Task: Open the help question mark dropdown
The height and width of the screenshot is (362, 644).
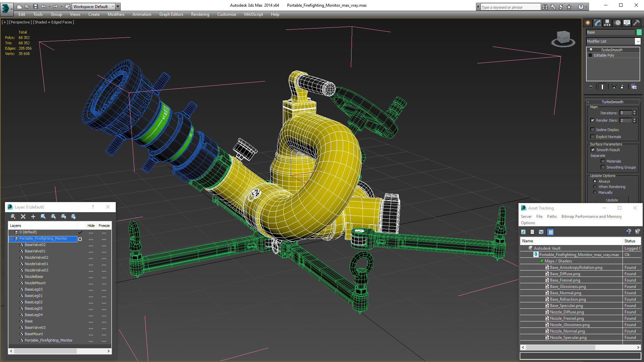Action: 586,7
